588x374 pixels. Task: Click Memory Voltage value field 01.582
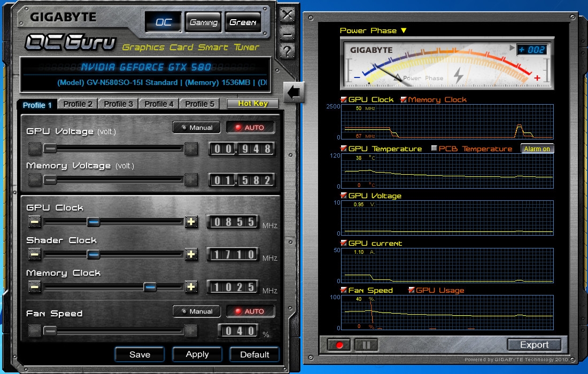tap(242, 180)
